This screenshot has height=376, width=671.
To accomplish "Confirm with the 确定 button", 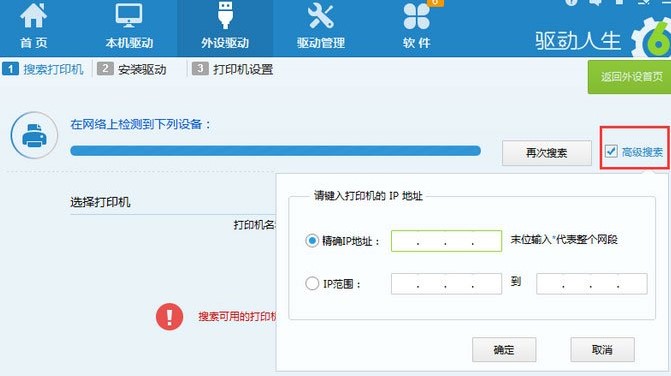I will click(x=504, y=349).
